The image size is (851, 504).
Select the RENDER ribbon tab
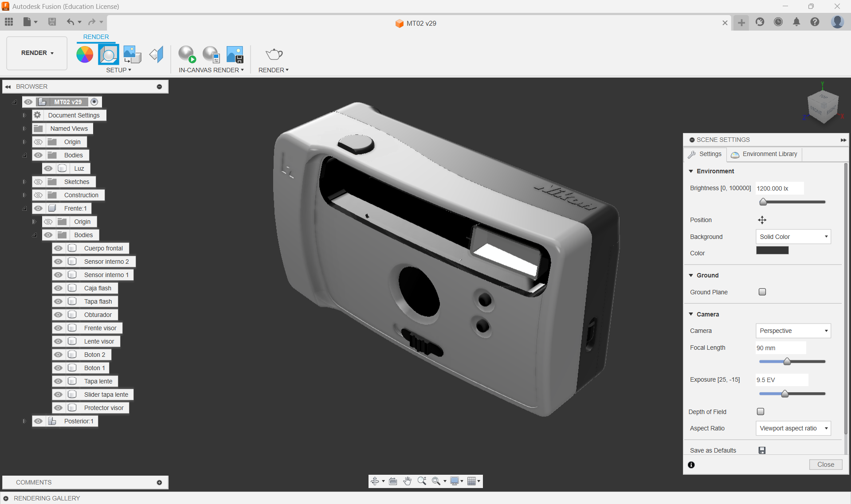tap(96, 37)
